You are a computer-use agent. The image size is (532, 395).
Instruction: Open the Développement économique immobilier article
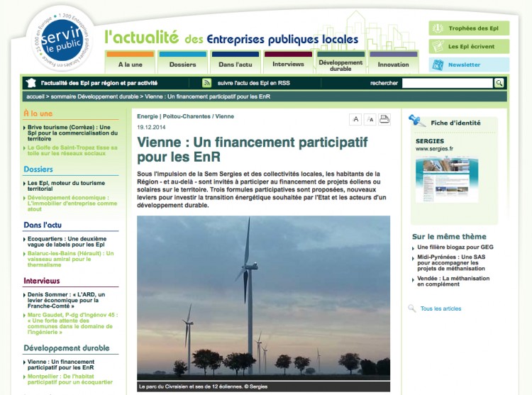point(72,204)
